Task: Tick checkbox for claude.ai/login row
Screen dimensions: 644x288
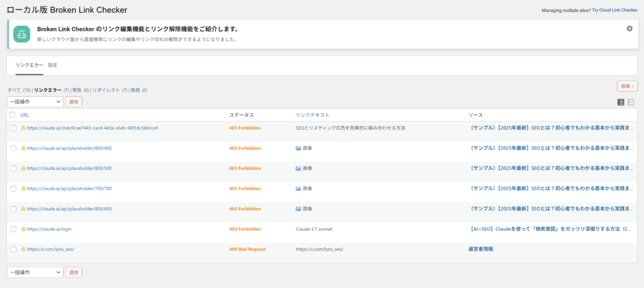Action: (13, 229)
